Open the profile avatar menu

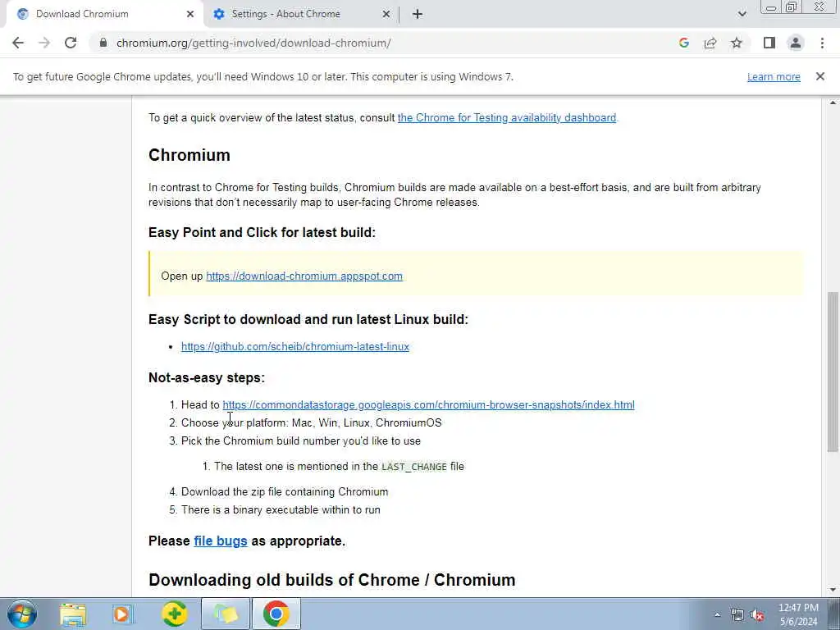796,43
